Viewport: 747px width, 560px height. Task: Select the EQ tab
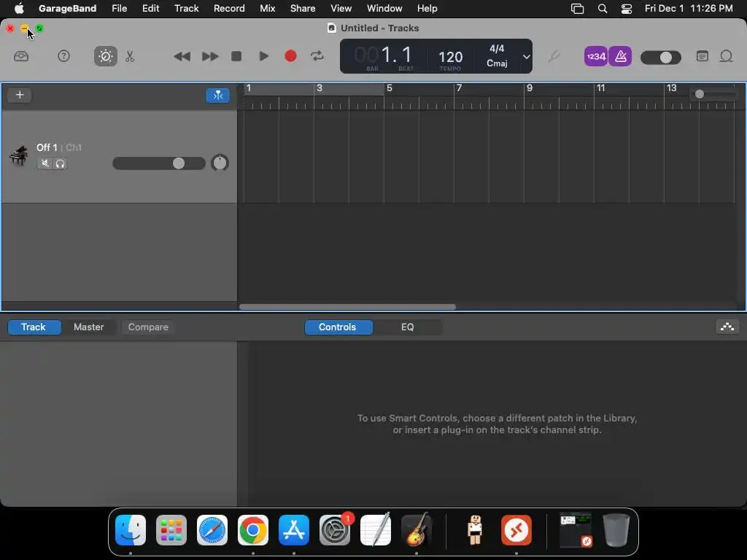[x=407, y=327]
